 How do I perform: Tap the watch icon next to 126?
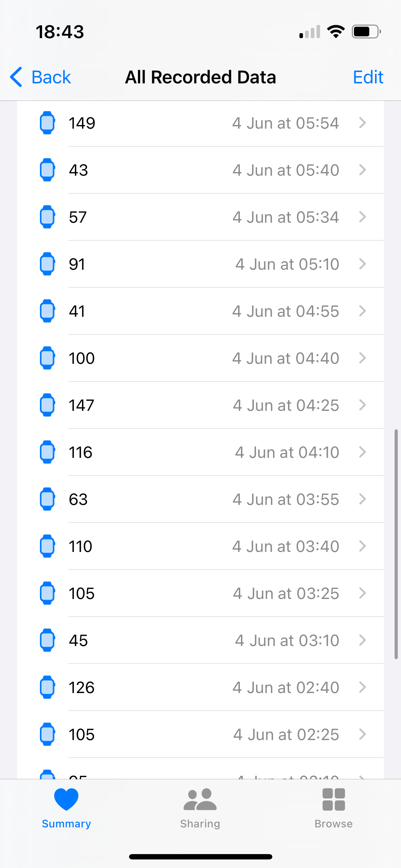(47, 687)
